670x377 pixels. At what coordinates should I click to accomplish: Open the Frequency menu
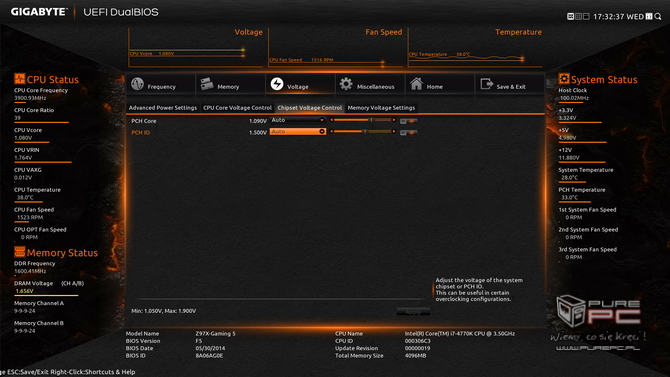click(161, 84)
